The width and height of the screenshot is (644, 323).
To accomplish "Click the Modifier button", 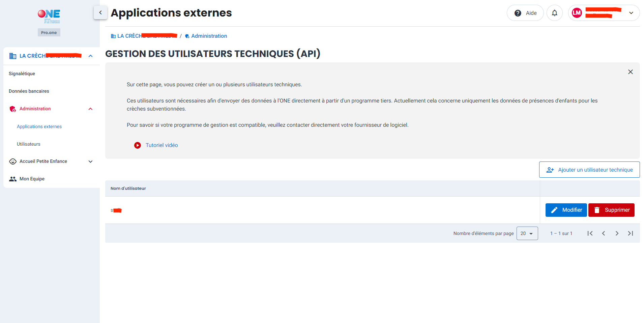I will point(566,210).
